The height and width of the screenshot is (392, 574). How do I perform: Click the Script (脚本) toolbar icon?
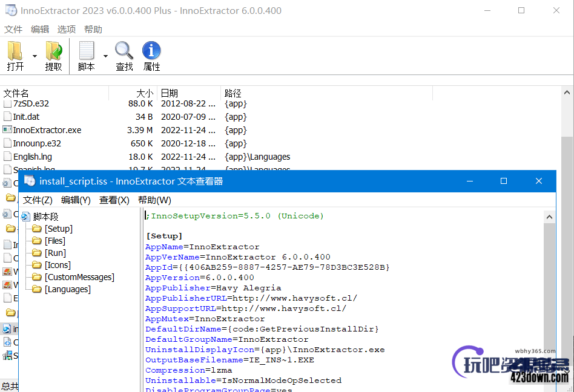point(87,50)
